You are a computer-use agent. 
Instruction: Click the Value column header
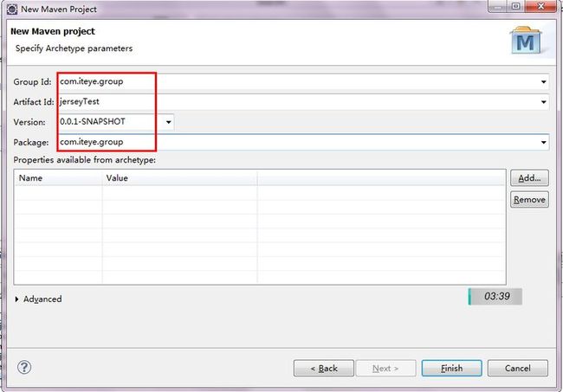click(179, 178)
